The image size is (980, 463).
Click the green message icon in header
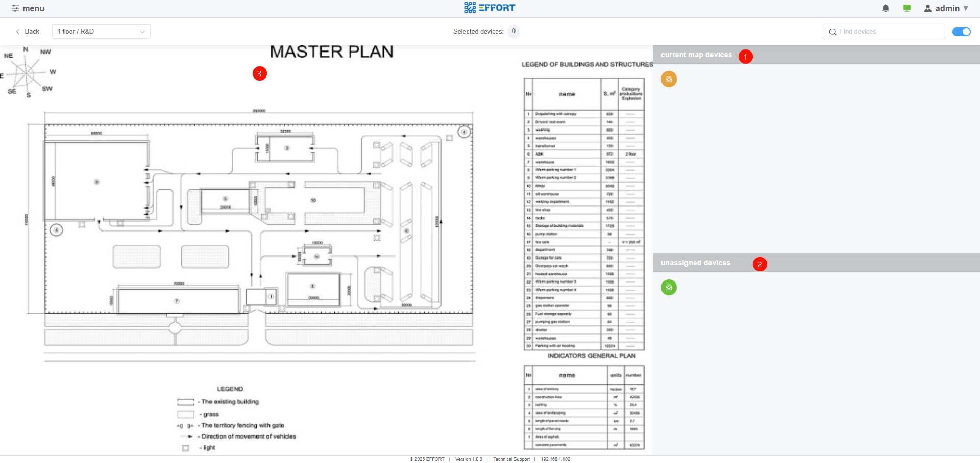coord(907,8)
